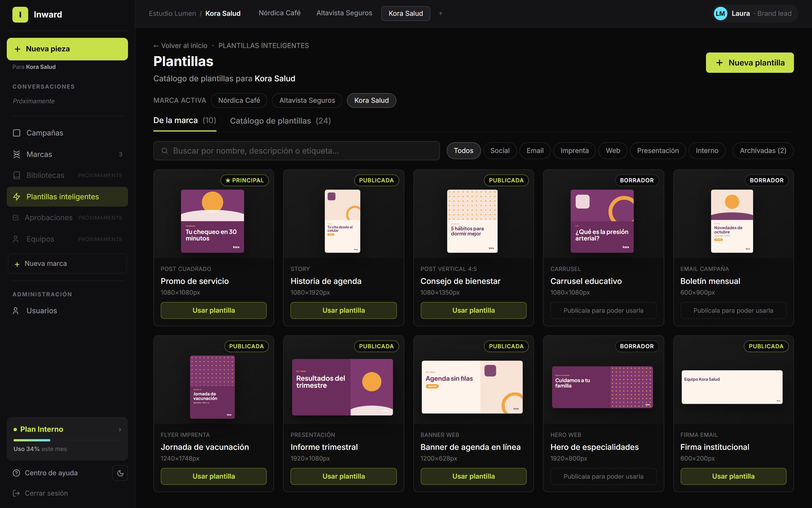This screenshot has width=812, height=508.
Task: Filter by Social
Action: click(500, 151)
